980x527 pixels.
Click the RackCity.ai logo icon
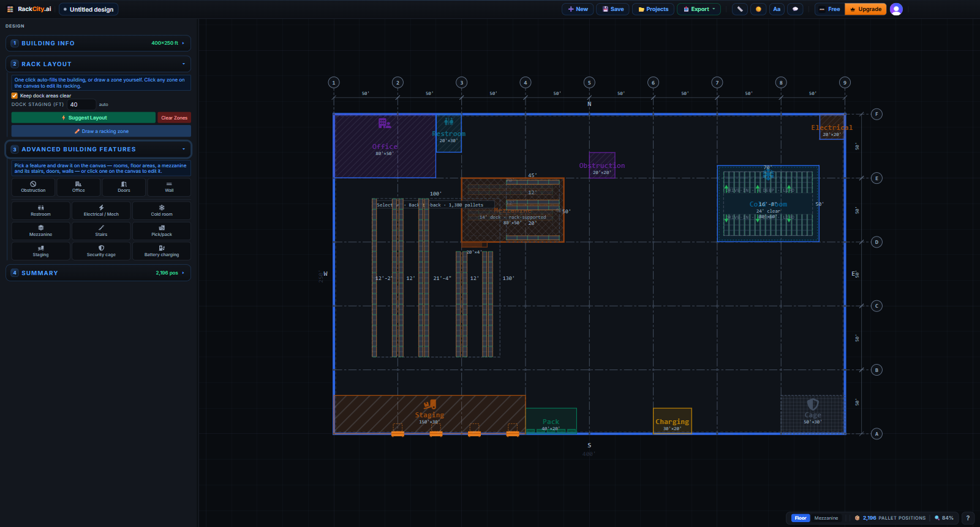click(x=10, y=9)
